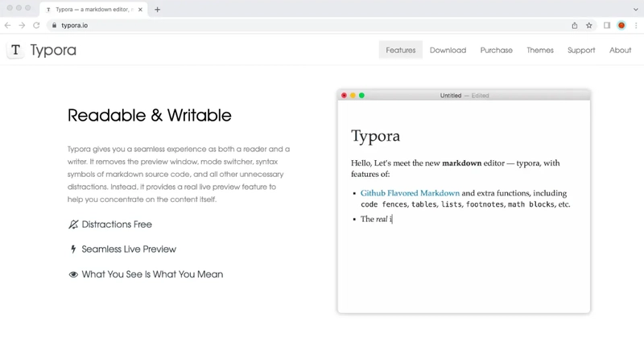Screen dimensions: 644x362
Task: Click the eye icon beside What You See
Action: tap(73, 274)
